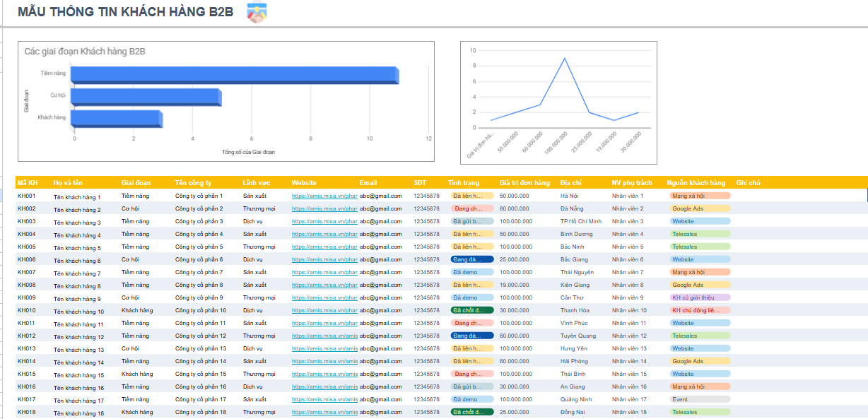Select the "Ghi chú" cell for KH001

pyautogui.click(x=800, y=196)
